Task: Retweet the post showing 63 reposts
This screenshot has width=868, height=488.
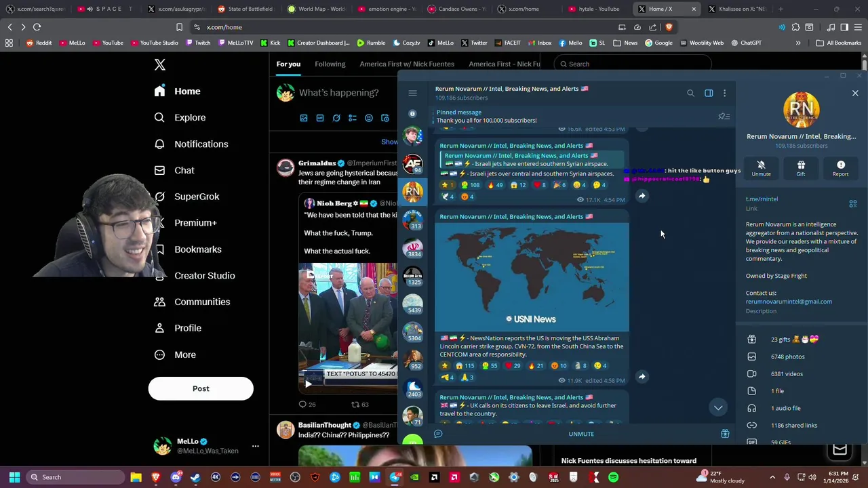Action: pos(359,405)
